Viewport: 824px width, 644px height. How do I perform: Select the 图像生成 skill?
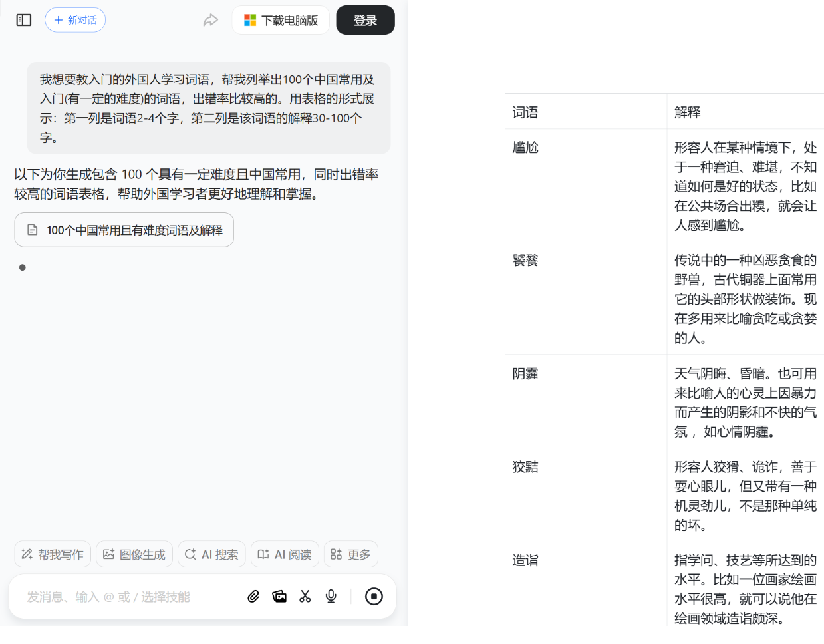pyautogui.click(x=134, y=554)
